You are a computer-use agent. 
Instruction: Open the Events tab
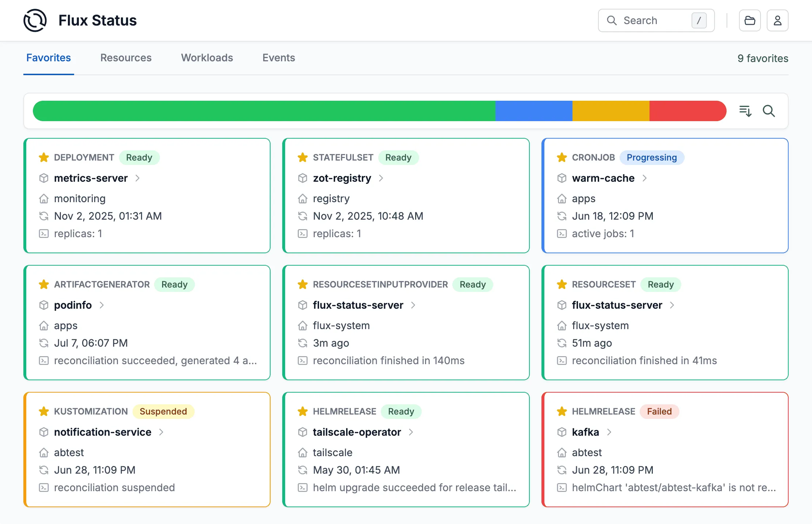pos(279,58)
